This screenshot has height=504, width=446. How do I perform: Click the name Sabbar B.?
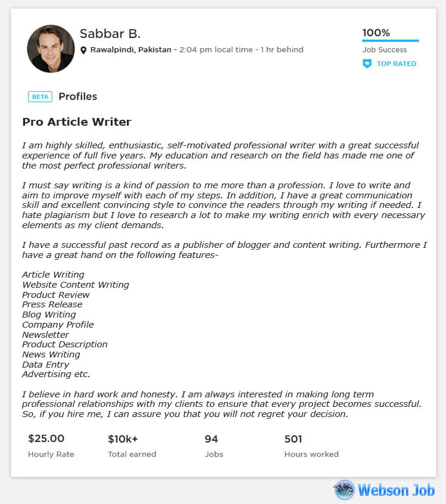[110, 33]
